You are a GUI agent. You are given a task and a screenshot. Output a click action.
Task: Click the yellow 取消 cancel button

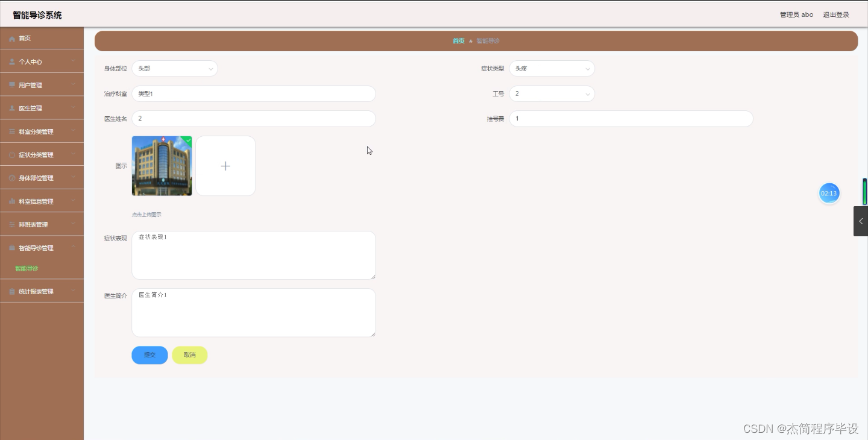coord(189,355)
